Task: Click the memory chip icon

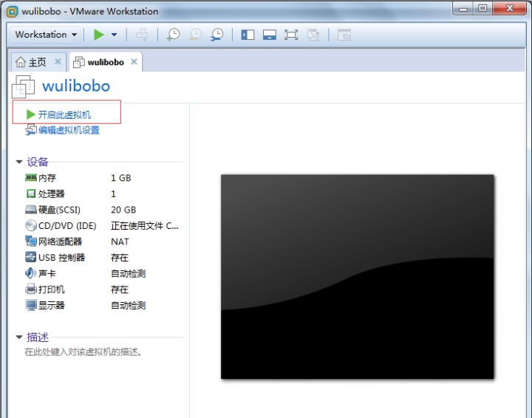Action: (x=31, y=177)
